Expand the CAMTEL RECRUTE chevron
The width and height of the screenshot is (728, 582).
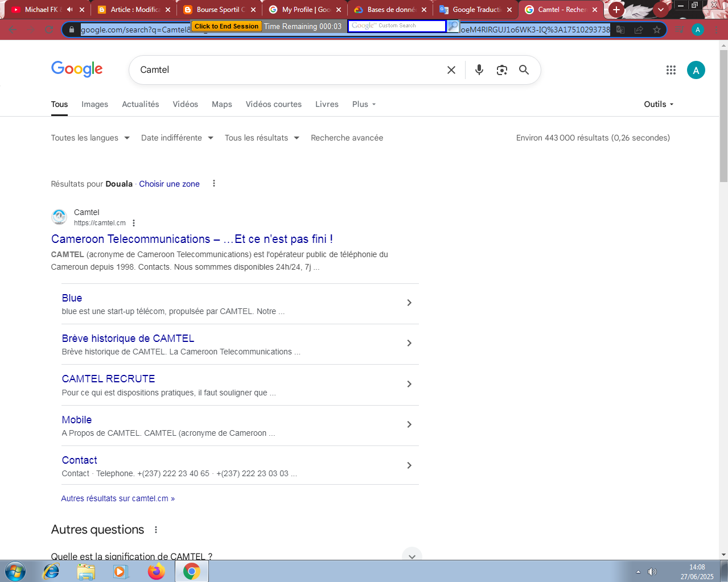(x=409, y=384)
